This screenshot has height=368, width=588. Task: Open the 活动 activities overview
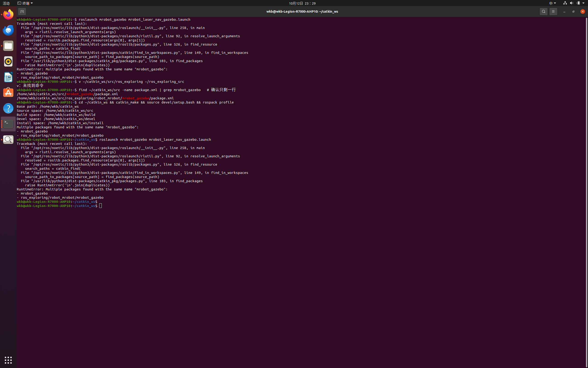click(6, 3)
